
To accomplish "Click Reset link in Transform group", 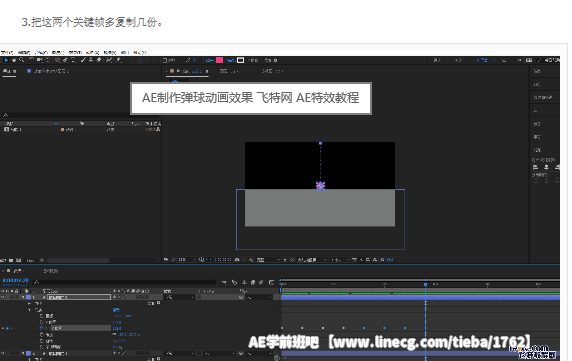I will [x=116, y=310].
